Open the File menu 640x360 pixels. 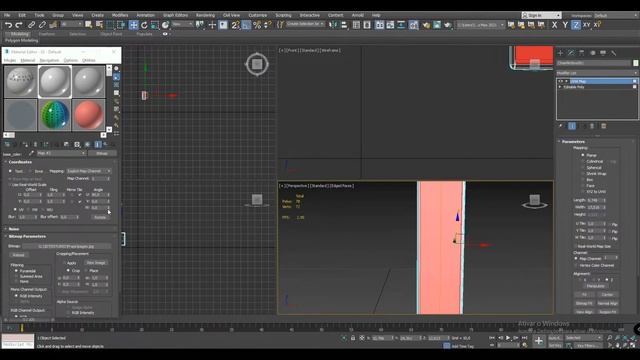[x=7, y=15]
